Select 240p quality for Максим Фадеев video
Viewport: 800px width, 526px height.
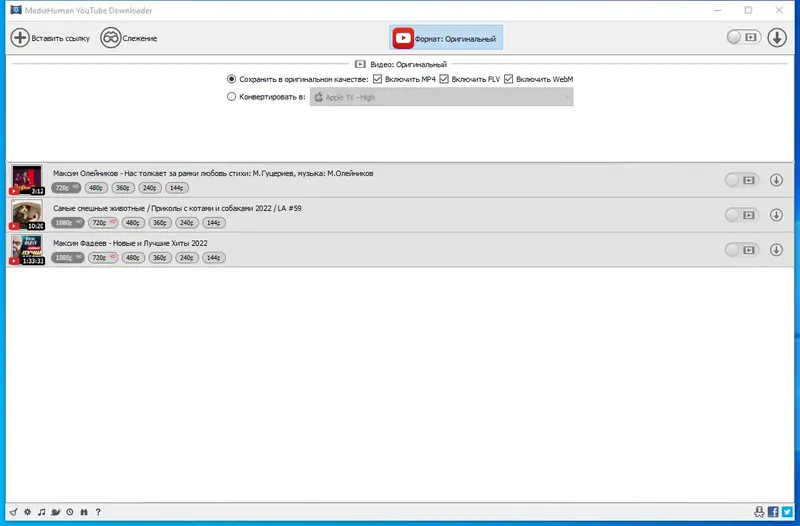[x=187, y=258]
